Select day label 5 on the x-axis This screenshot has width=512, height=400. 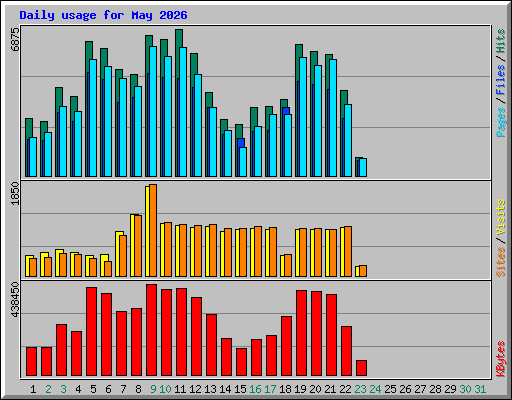pyautogui.click(x=93, y=389)
